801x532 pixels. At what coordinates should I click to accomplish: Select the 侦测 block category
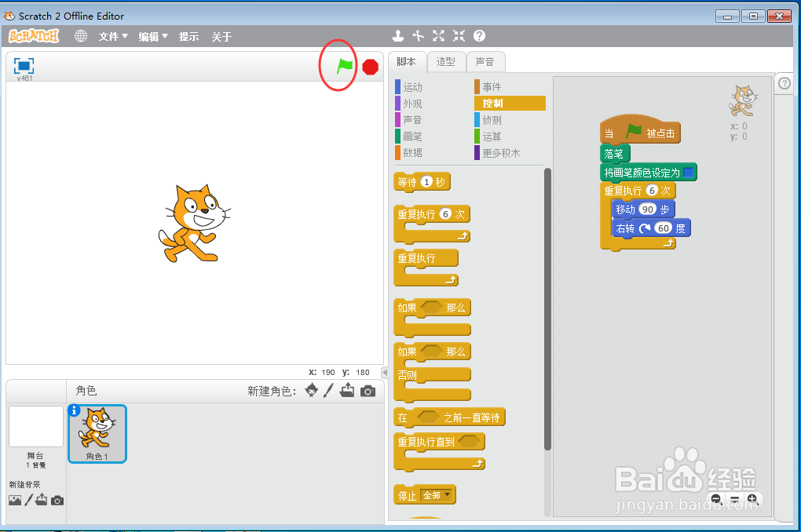click(x=492, y=120)
